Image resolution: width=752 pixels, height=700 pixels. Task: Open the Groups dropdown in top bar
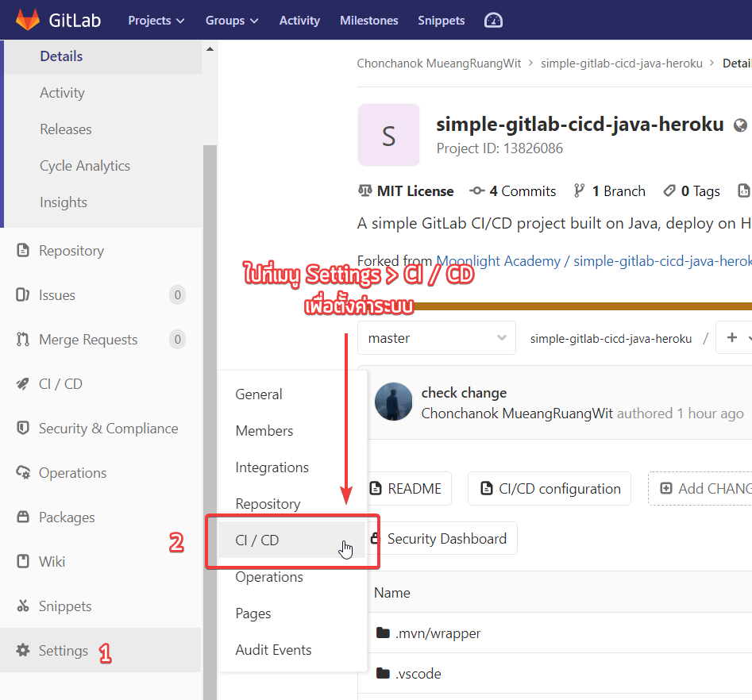click(x=232, y=21)
